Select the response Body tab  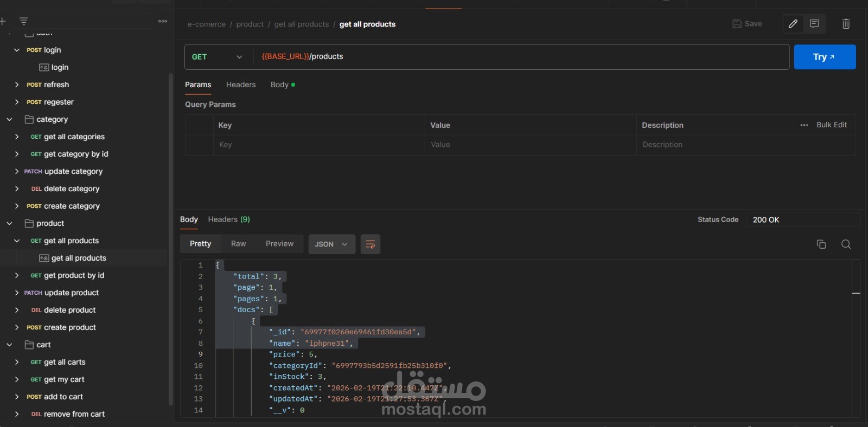click(189, 219)
